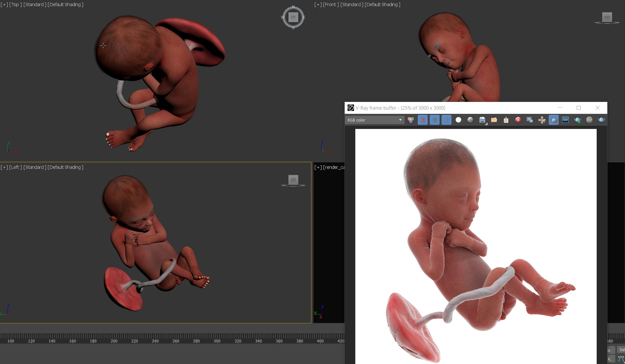Viewport: 625px width, 364px height.
Task: Open [Default Shading] menu in the Top viewport
Action: 65,5
